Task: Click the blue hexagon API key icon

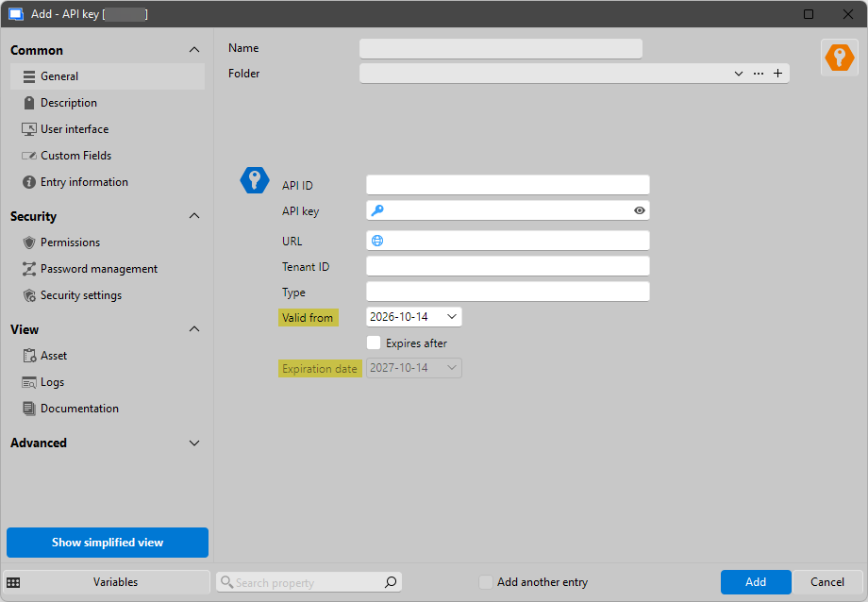Action: 255,180
